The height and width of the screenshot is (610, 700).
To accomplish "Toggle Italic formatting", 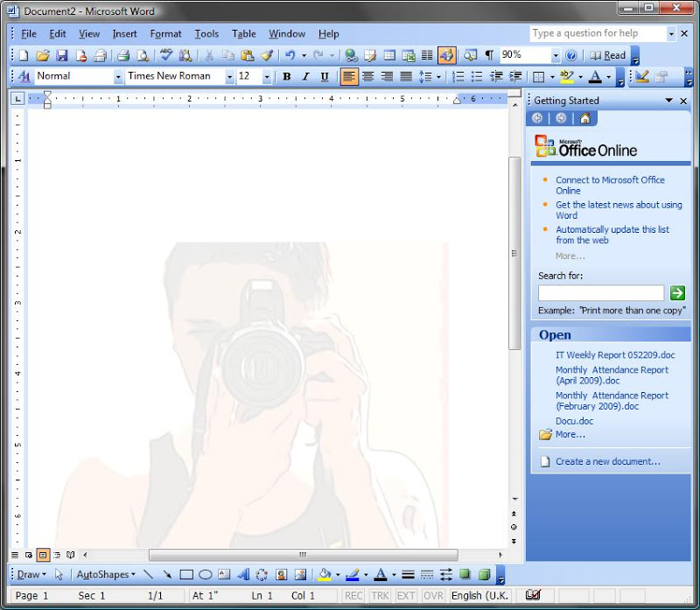I will [305, 77].
